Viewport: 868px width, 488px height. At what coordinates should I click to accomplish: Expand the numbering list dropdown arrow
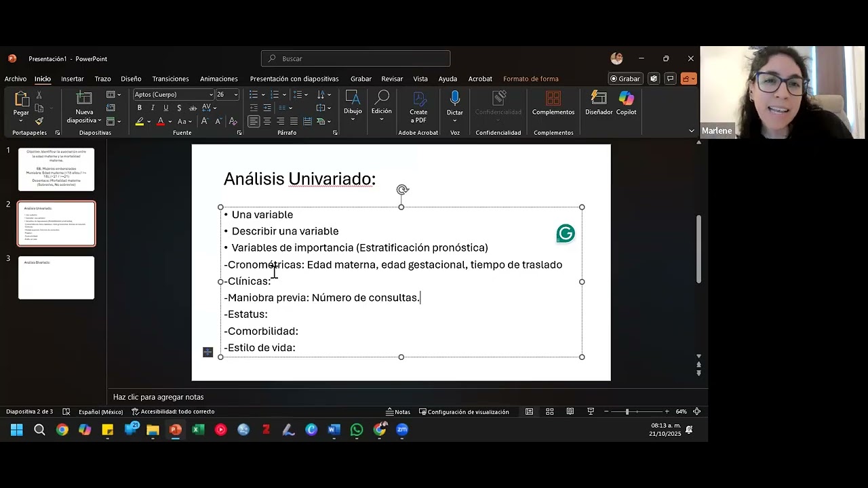click(285, 95)
